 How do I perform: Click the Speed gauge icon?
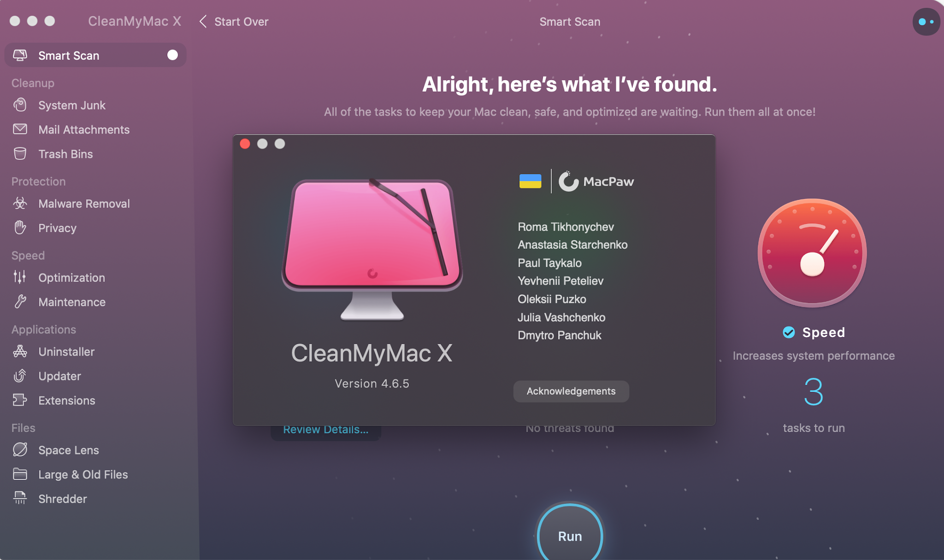coord(812,253)
